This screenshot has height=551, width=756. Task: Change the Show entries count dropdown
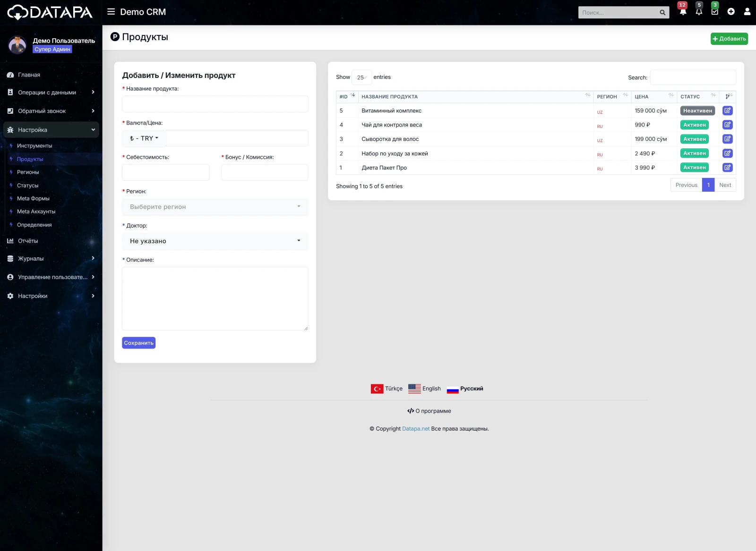tap(361, 77)
